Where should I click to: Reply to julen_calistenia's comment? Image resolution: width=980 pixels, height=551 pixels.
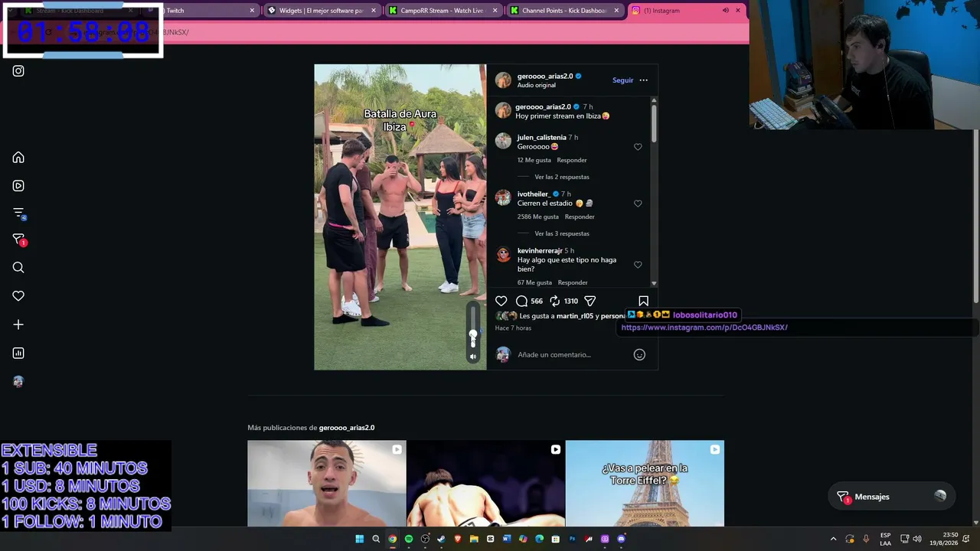coord(572,160)
